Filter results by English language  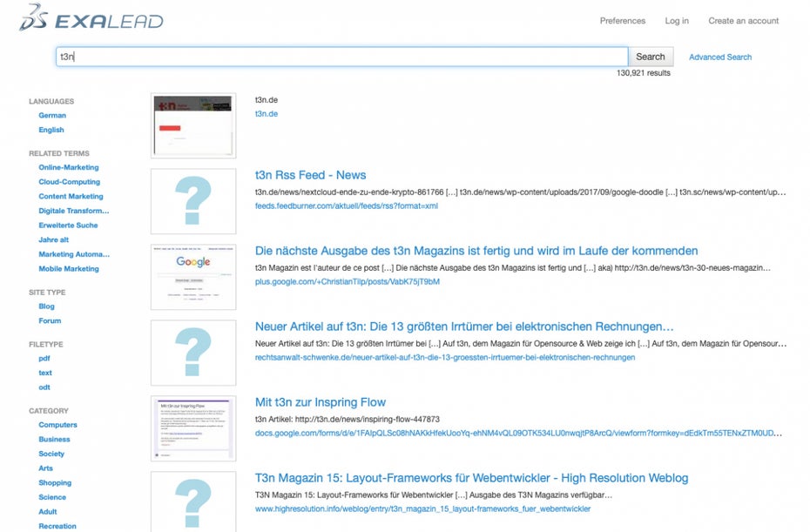tap(51, 130)
